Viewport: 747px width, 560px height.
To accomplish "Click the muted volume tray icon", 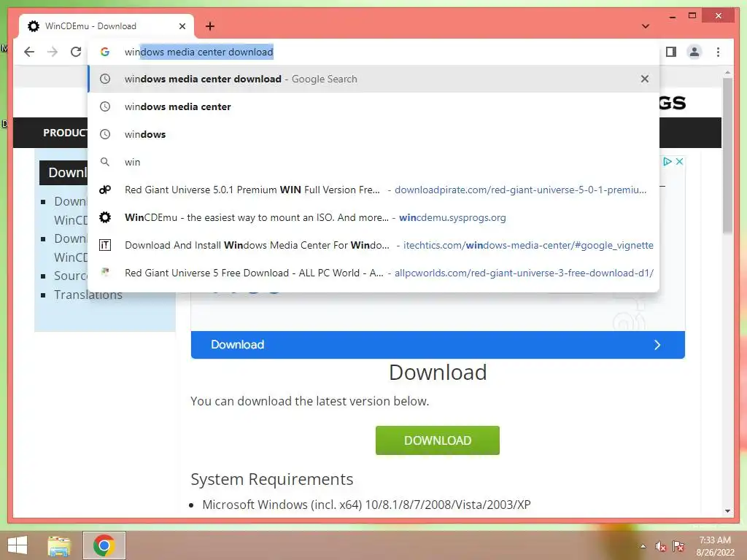I will (x=660, y=546).
